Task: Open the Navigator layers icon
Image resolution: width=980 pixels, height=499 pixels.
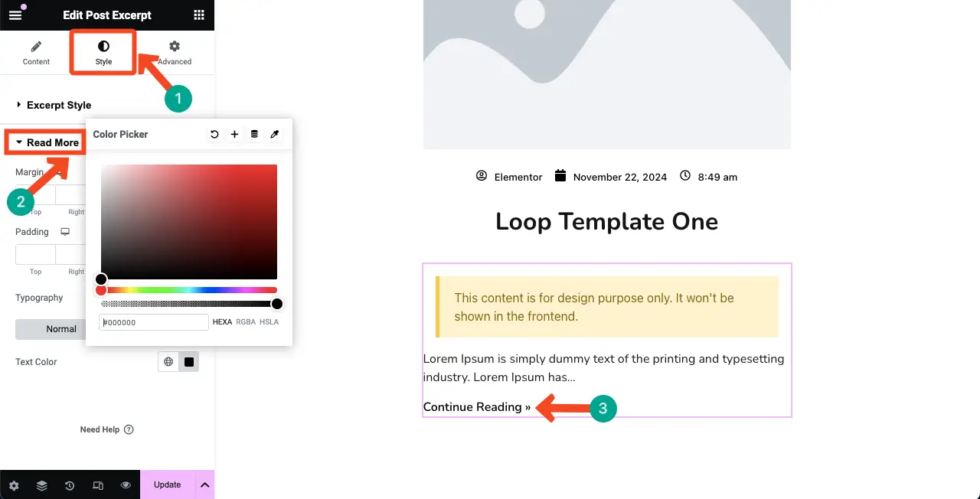Action: coord(42,485)
